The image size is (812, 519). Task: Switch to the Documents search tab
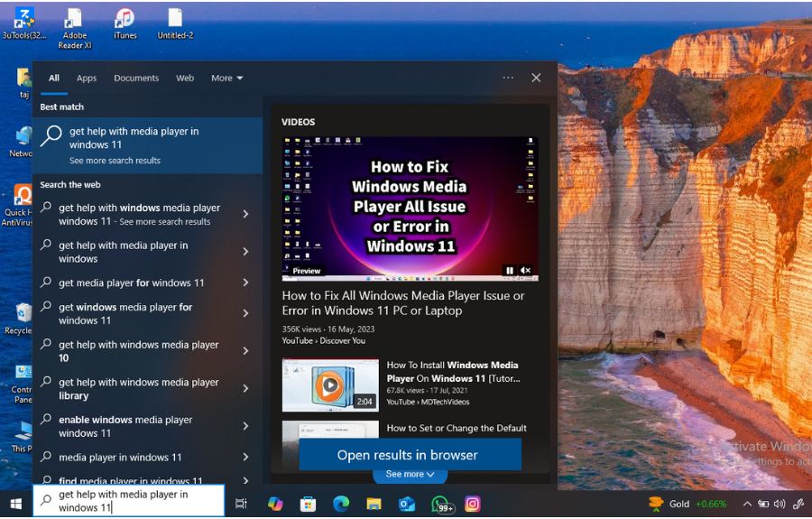point(136,79)
